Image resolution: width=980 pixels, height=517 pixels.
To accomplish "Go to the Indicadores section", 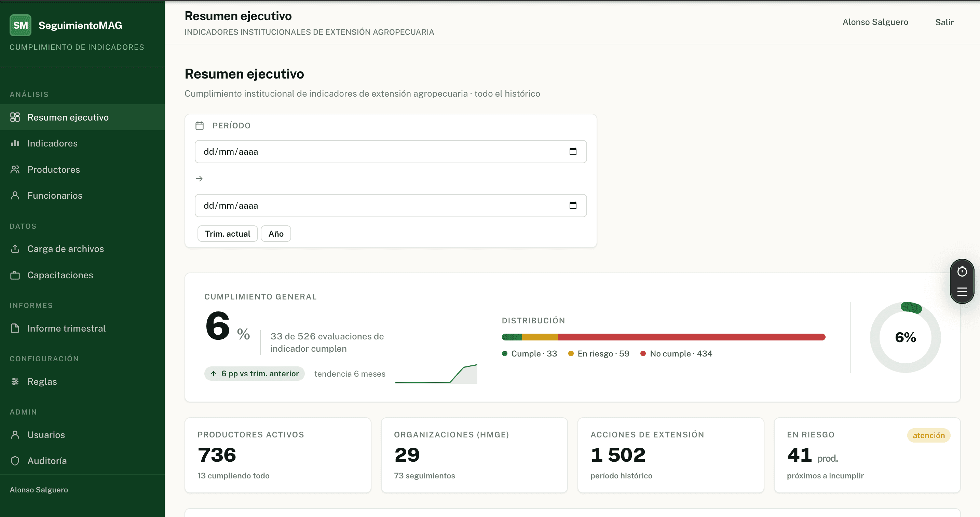I will [x=82, y=143].
